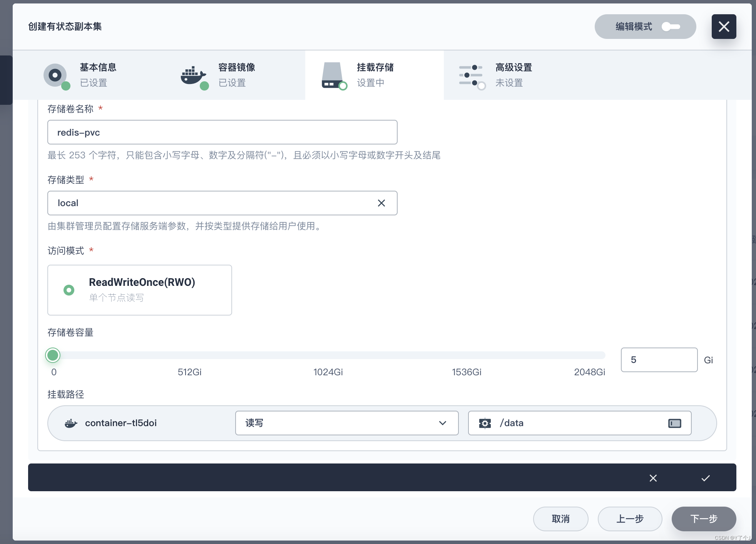Click the 1024Gi mark on capacity slider
The image size is (756, 544).
click(328, 372)
